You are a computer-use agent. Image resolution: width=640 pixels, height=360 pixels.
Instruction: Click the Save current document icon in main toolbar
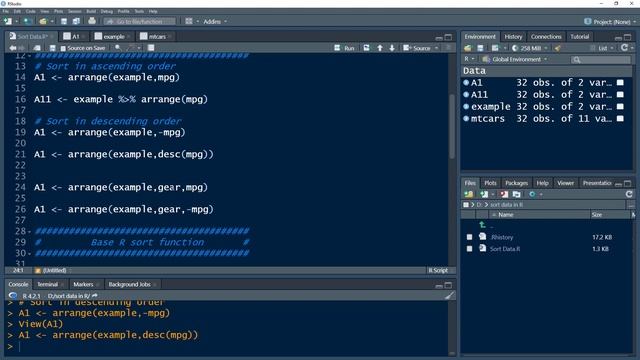pos(64,21)
